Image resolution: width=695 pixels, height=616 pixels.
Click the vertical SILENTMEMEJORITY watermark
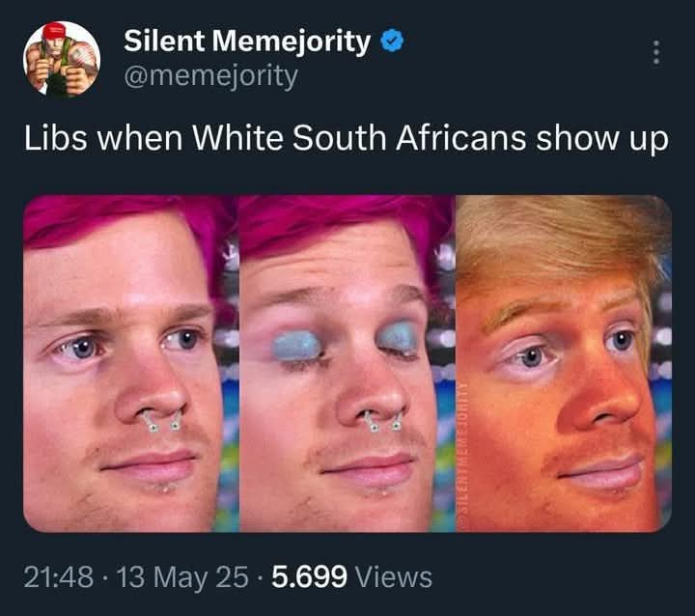[462, 448]
